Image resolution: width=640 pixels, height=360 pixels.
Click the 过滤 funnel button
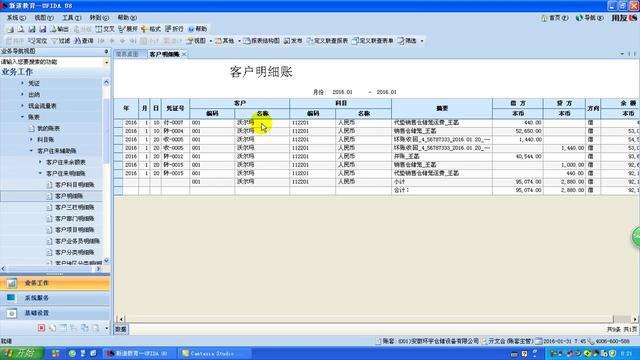61,41
